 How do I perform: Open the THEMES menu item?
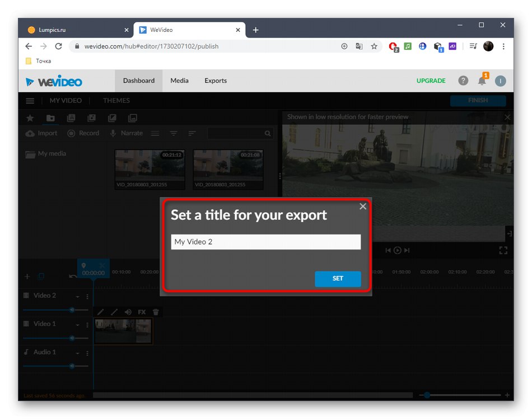pos(115,101)
